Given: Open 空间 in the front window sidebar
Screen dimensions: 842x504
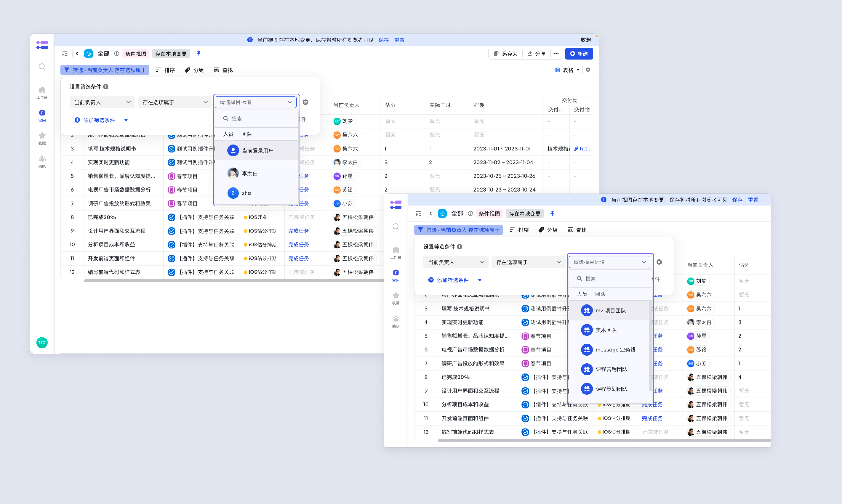Looking at the screenshot, I should coord(396,276).
